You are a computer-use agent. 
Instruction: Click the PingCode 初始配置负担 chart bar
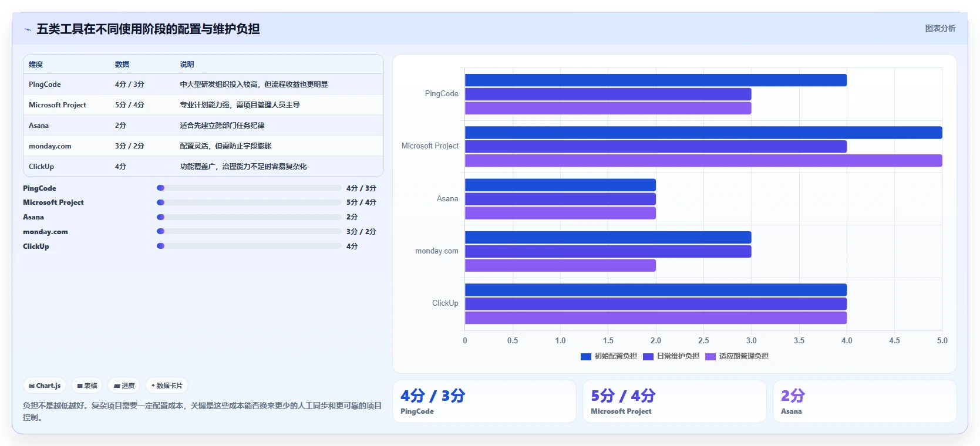pyautogui.click(x=656, y=80)
